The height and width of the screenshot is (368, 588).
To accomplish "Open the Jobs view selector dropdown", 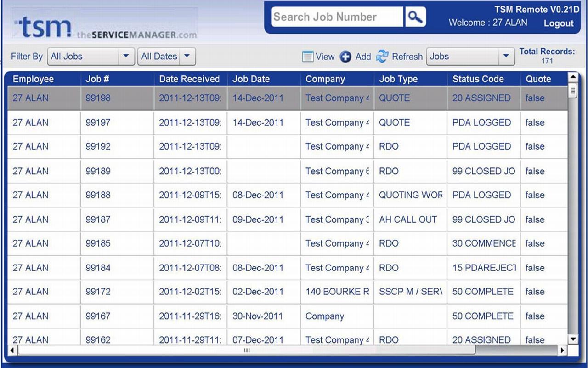I will point(506,57).
